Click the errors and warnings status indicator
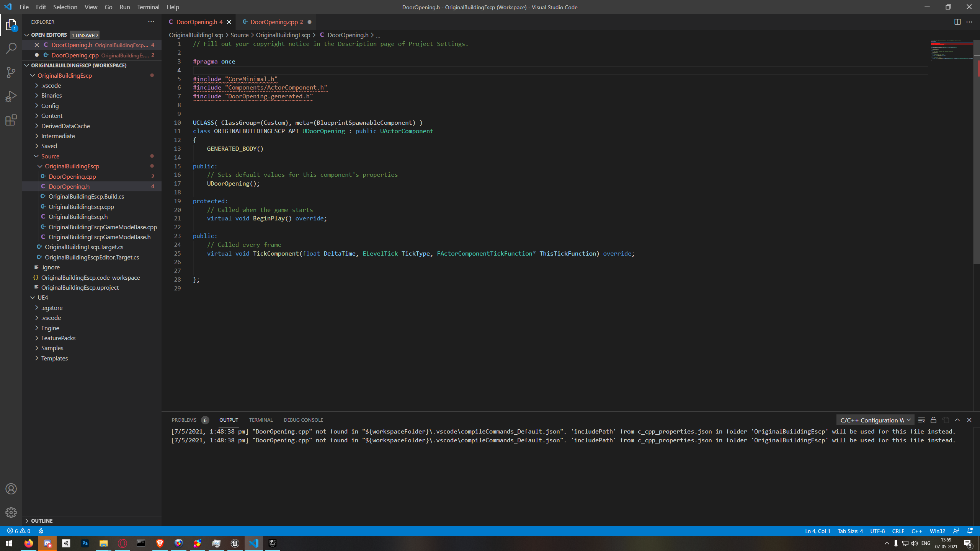Image resolution: width=980 pixels, height=551 pixels. pyautogui.click(x=19, y=531)
